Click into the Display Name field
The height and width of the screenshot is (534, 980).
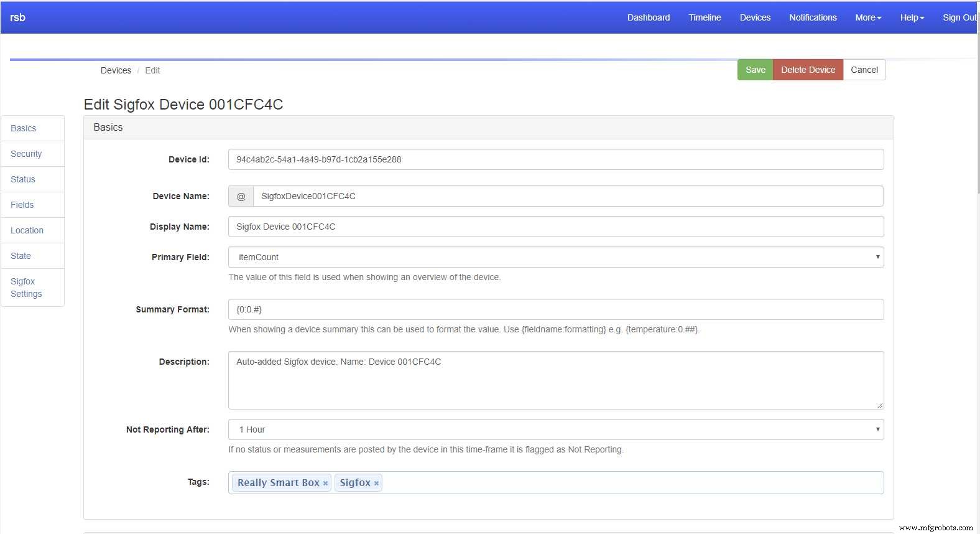pyautogui.click(x=555, y=227)
